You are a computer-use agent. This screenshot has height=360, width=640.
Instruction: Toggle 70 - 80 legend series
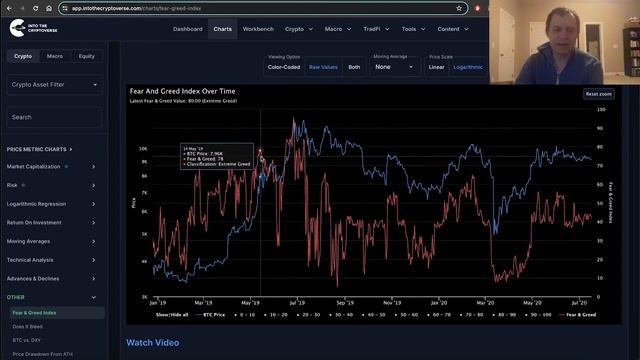472,315
